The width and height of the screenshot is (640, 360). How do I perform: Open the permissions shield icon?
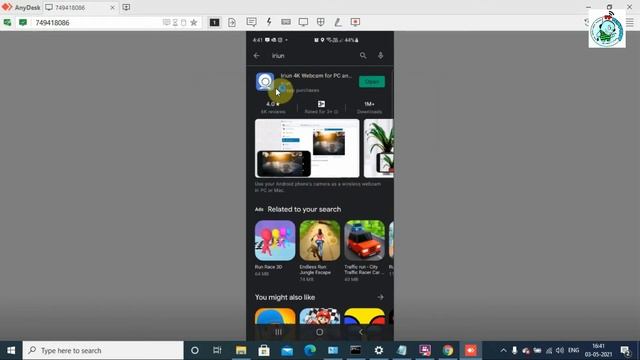321,22
